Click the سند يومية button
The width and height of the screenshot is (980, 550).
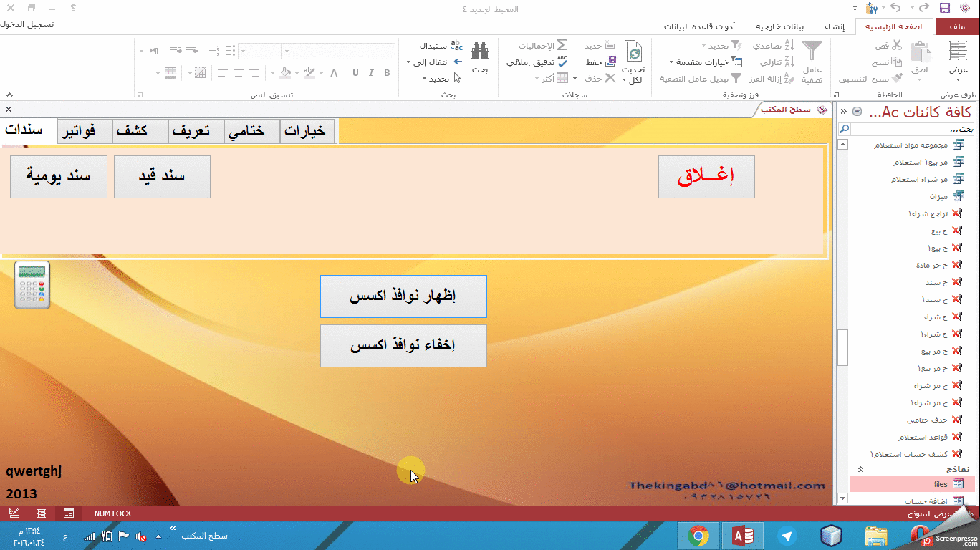(x=59, y=177)
